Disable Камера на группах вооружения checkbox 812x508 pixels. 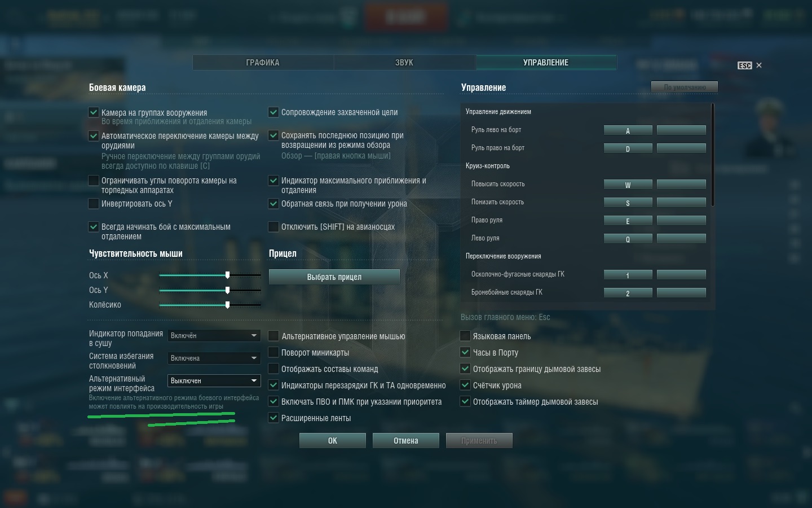tap(94, 112)
